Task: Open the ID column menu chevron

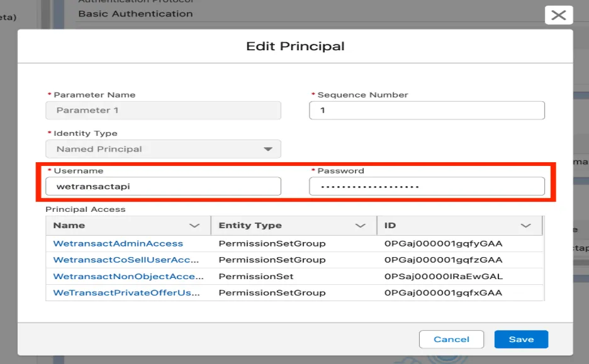Action: 525,226
